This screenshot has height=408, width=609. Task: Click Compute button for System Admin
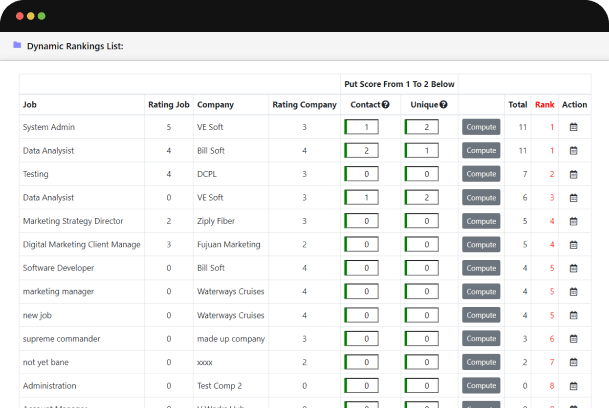point(481,127)
